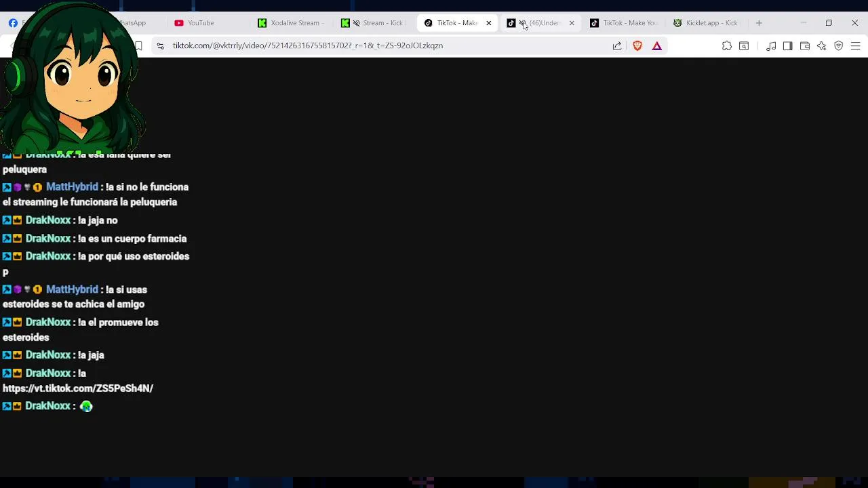868x488 pixels.
Task: Open the media playlist music icon
Action: click(x=771, y=46)
